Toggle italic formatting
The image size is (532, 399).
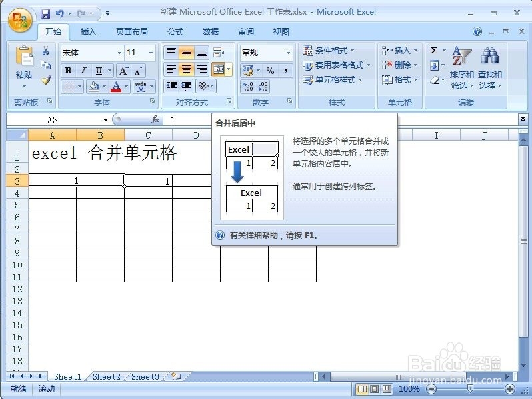click(x=83, y=71)
